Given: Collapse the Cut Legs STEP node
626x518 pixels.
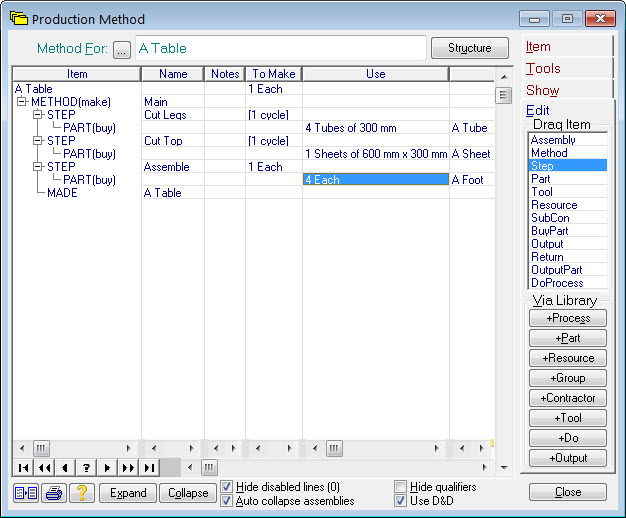Looking at the screenshot, I should [38, 115].
